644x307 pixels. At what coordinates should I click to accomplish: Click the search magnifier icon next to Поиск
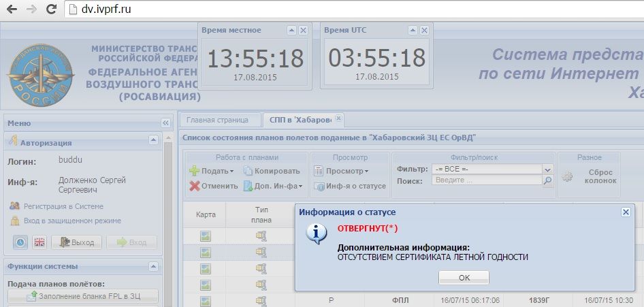click(x=547, y=180)
